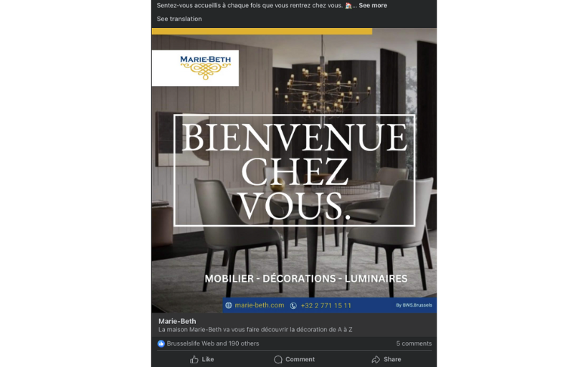Click the house emoji in post text

click(x=348, y=6)
